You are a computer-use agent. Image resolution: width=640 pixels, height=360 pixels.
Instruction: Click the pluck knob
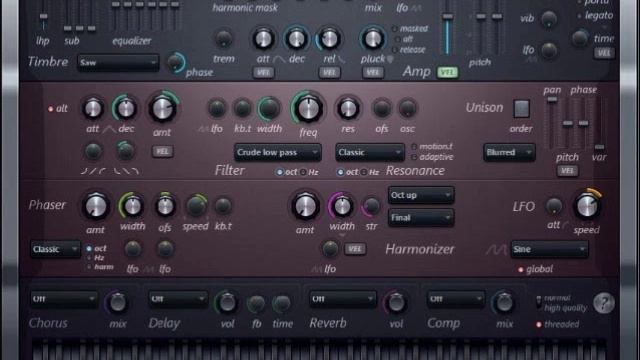pos(372,39)
